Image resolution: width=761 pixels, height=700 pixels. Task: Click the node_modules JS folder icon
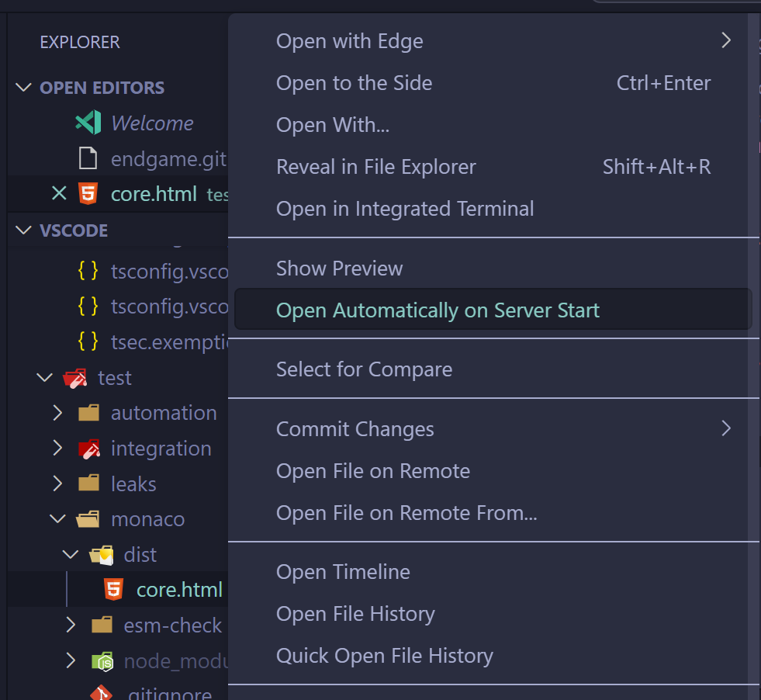(x=101, y=660)
